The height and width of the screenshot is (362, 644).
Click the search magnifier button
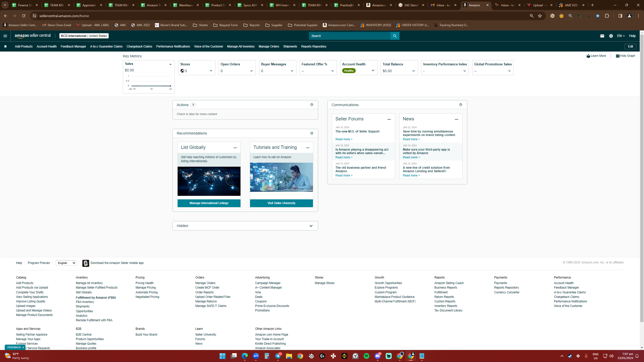pyautogui.click(x=395, y=36)
